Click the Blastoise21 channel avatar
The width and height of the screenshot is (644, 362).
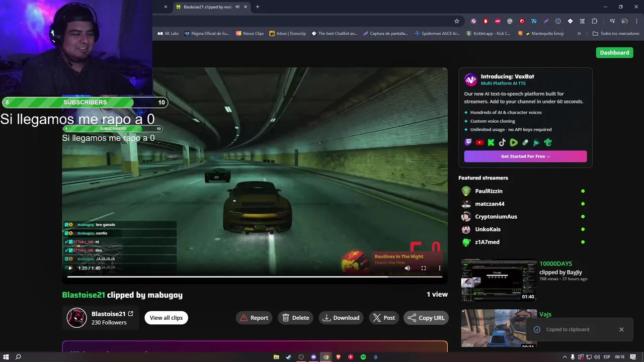pyautogui.click(x=77, y=318)
